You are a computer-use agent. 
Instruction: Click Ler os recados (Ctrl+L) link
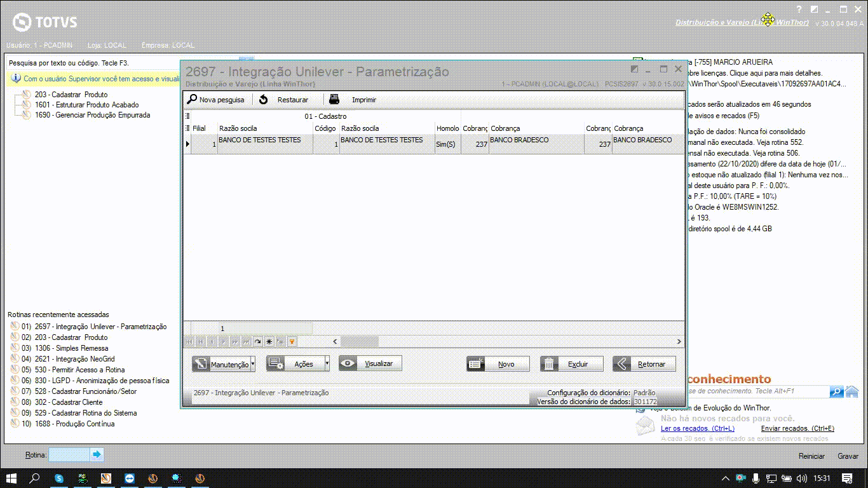pyautogui.click(x=698, y=429)
